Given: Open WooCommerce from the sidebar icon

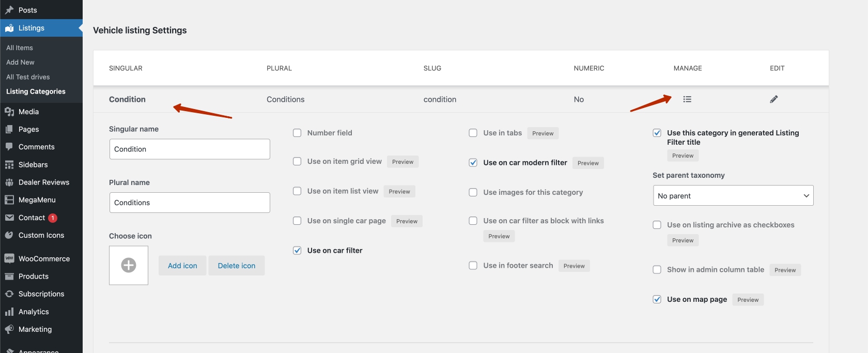Looking at the screenshot, I should click(9, 258).
